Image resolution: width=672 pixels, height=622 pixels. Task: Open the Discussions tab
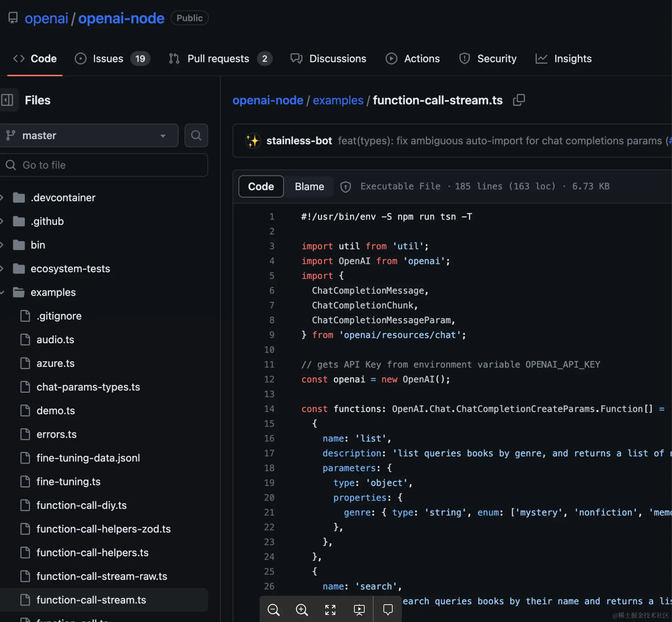click(x=328, y=58)
